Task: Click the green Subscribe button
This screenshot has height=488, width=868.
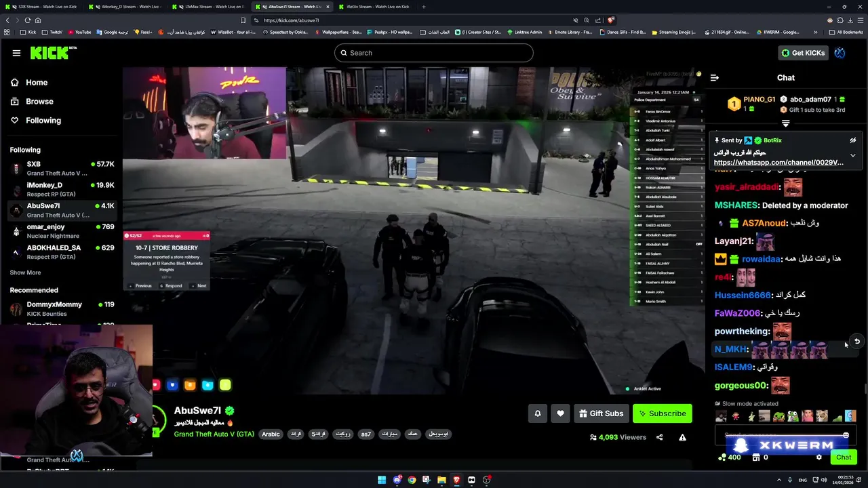Action: click(x=663, y=413)
